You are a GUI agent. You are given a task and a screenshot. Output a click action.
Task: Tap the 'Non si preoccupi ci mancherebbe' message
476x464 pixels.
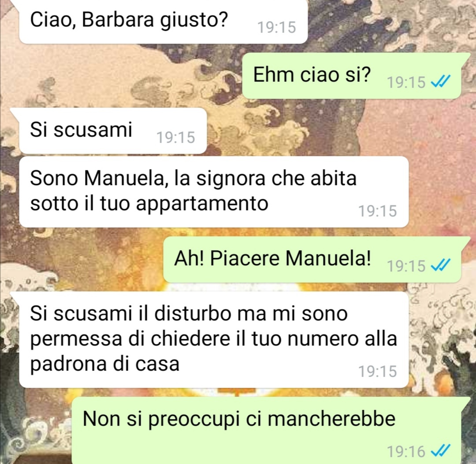(x=267, y=431)
